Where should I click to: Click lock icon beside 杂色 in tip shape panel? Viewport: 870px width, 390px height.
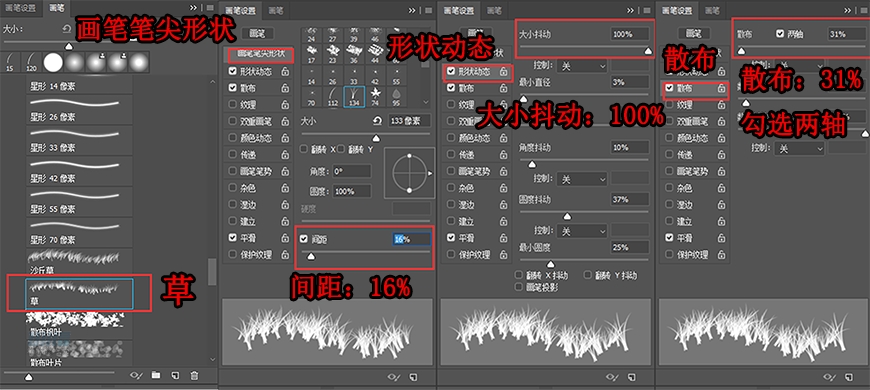point(284,188)
